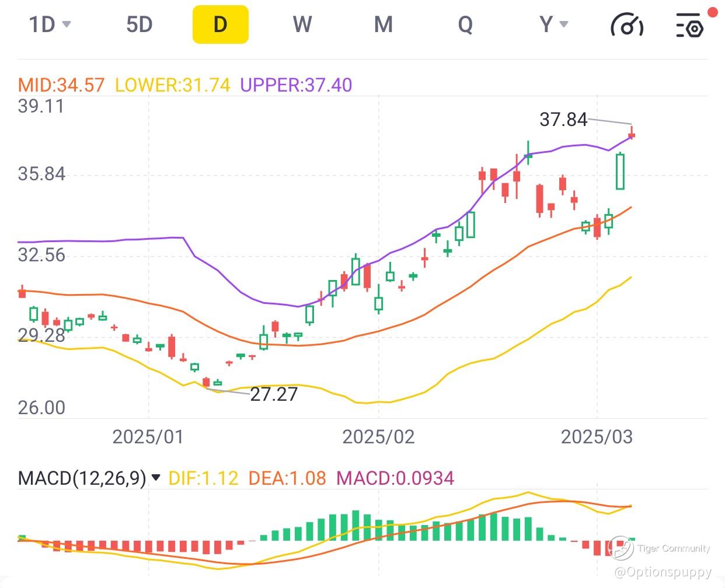725x588 pixels.
Task: Select the daily D timeframe tab
Action: click(220, 24)
